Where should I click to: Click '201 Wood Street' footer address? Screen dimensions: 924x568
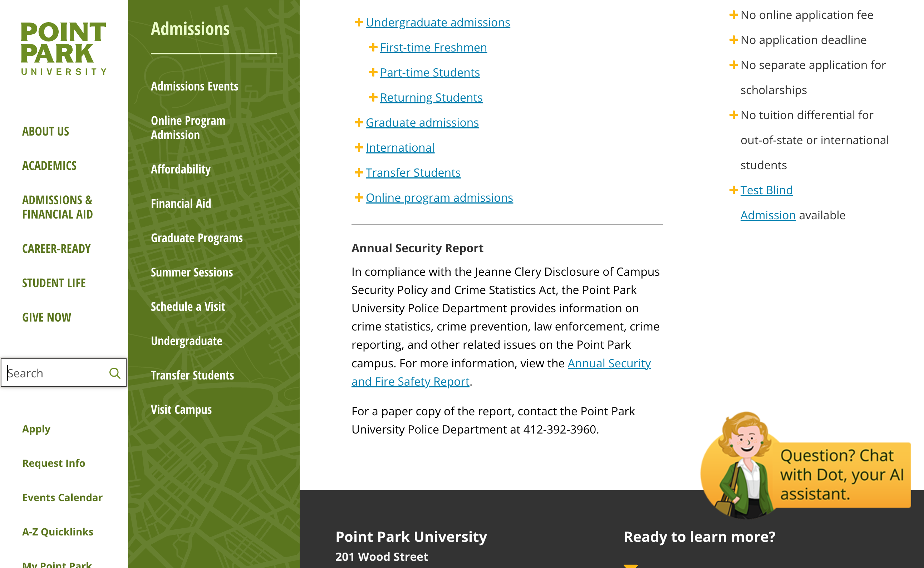click(x=382, y=557)
